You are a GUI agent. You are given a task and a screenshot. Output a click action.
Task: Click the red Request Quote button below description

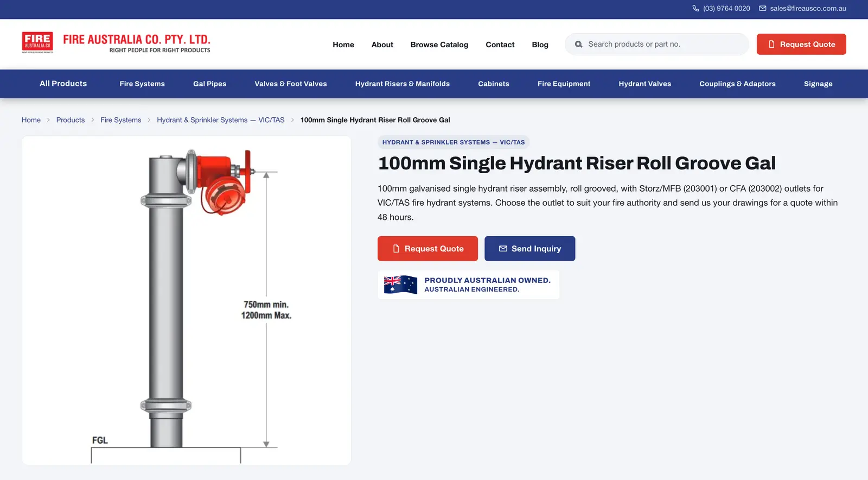coord(427,249)
